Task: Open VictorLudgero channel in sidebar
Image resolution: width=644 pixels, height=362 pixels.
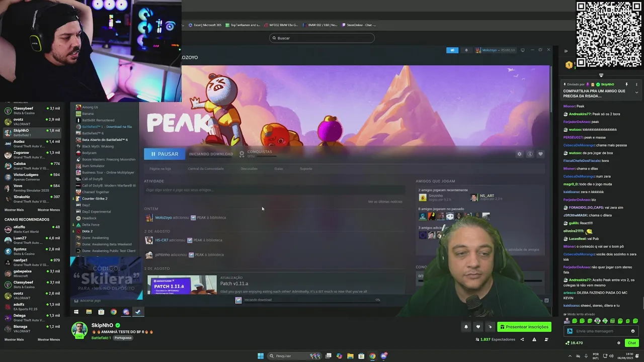Action: coord(32,177)
